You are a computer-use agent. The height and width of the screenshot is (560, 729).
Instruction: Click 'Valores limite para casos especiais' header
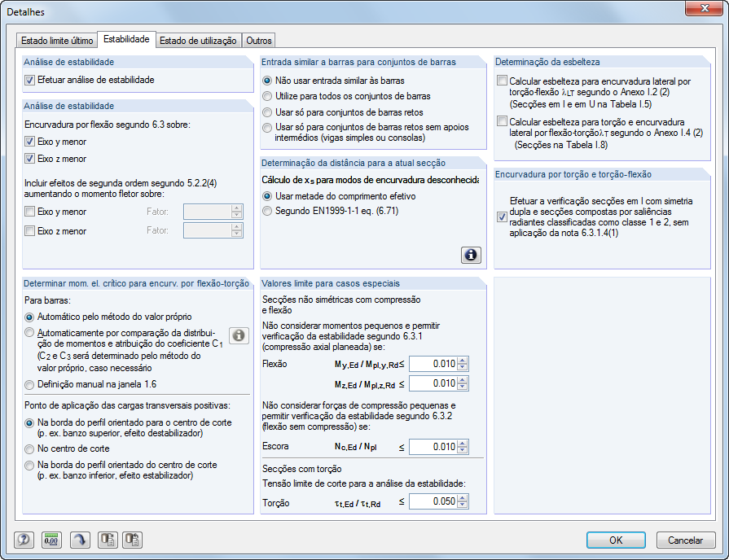click(331, 283)
